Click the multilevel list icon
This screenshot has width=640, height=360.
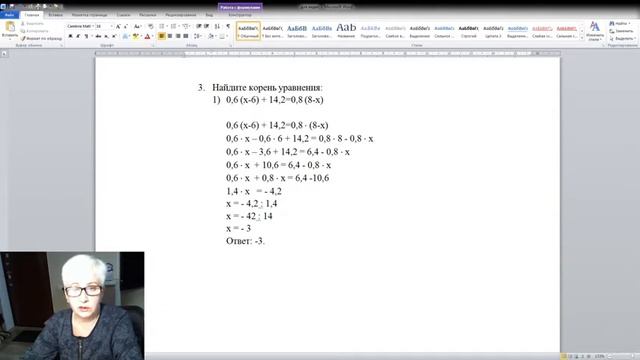pos(186,26)
